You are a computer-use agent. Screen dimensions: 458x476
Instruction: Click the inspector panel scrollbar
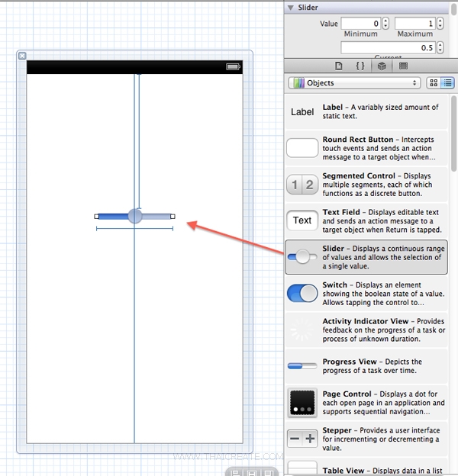pyautogui.click(x=453, y=8)
